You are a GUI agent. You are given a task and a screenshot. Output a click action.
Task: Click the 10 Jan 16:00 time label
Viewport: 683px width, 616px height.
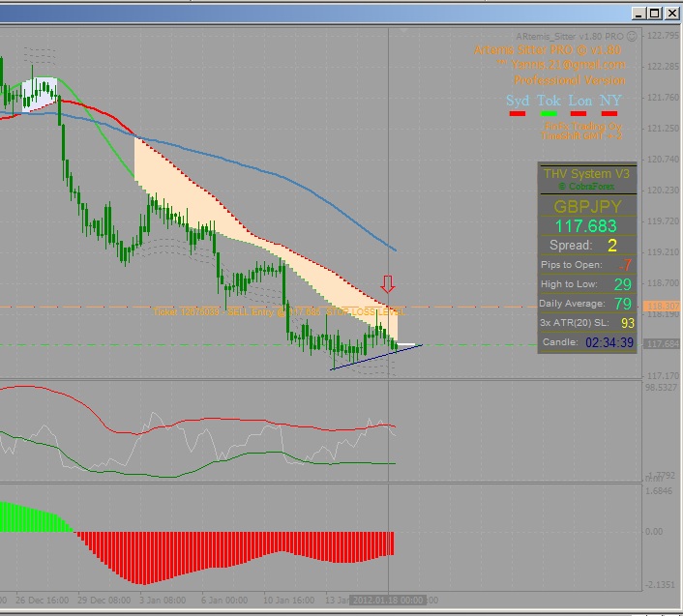pos(288,600)
